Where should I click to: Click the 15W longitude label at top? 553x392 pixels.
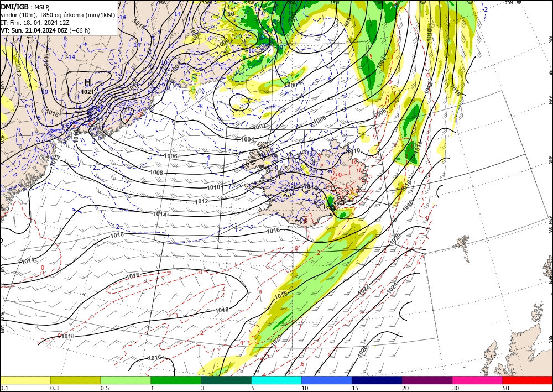point(335,3)
